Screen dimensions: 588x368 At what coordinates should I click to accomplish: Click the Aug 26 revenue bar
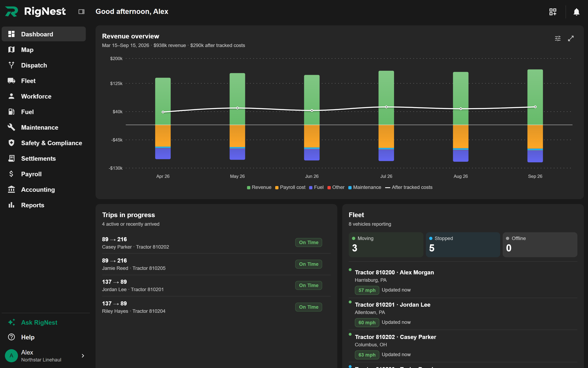click(x=460, y=98)
